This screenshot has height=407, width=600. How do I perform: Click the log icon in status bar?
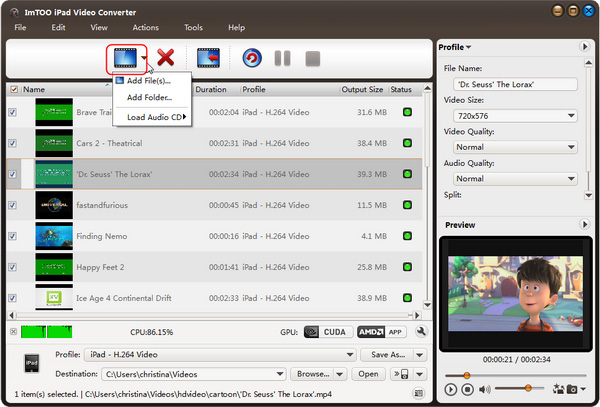(x=419, y=393)
